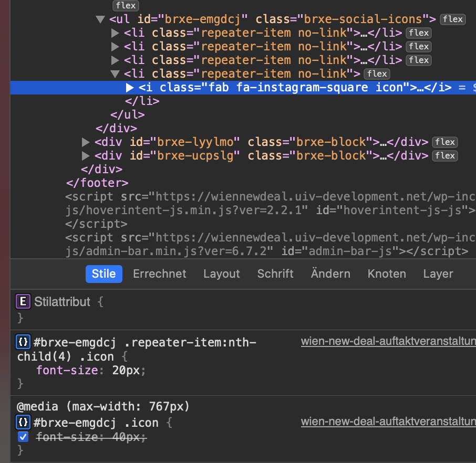Expand the third repeater-item li element
The image size is (476, 463).
(x=115, y=60)
